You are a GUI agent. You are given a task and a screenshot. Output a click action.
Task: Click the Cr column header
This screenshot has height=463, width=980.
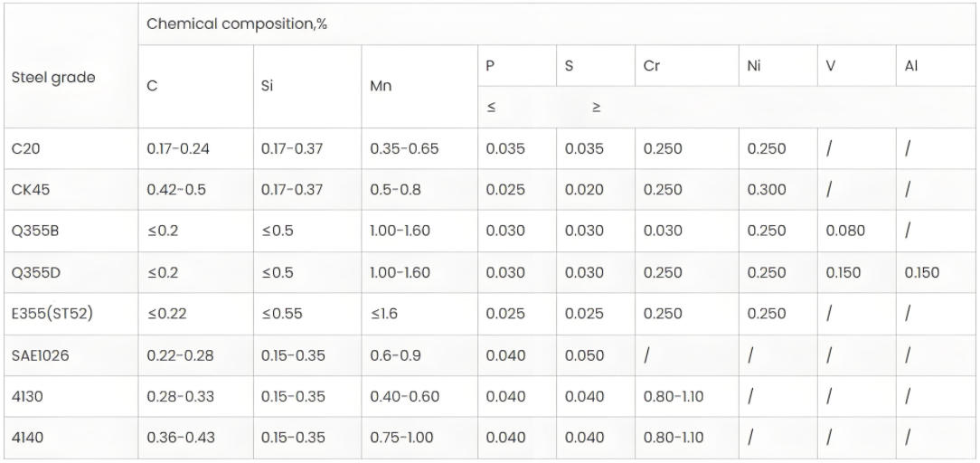tap(652, 68)
